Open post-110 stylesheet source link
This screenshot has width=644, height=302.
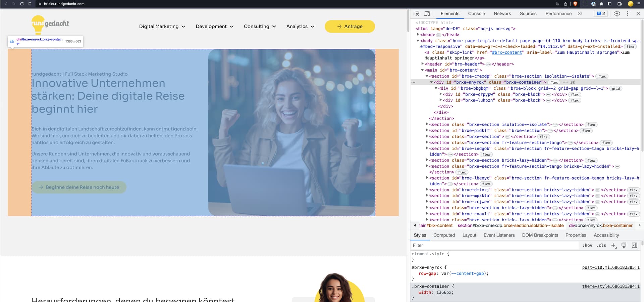coord(611,267)
